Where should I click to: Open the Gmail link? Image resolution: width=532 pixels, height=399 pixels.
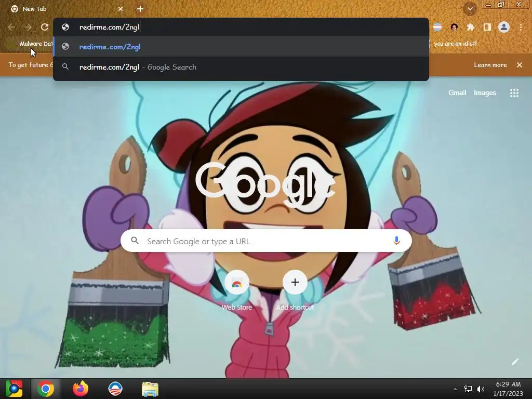tap(457, 92)
